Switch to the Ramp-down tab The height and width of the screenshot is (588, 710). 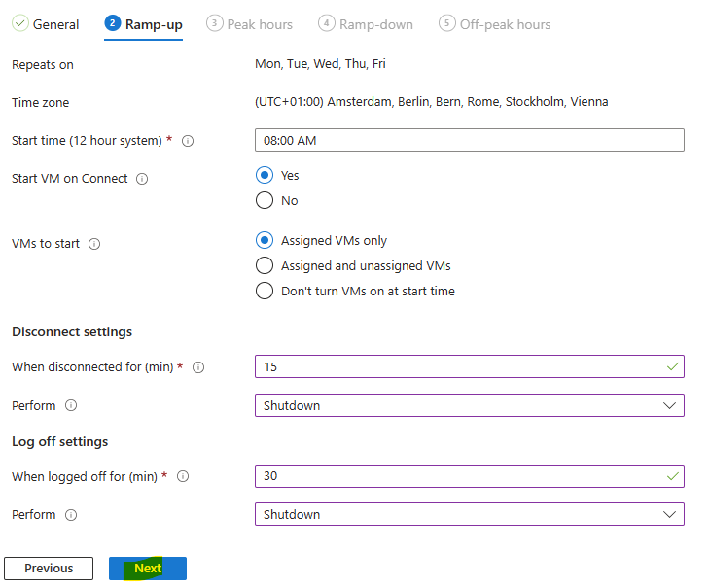(x=366, y=24)
